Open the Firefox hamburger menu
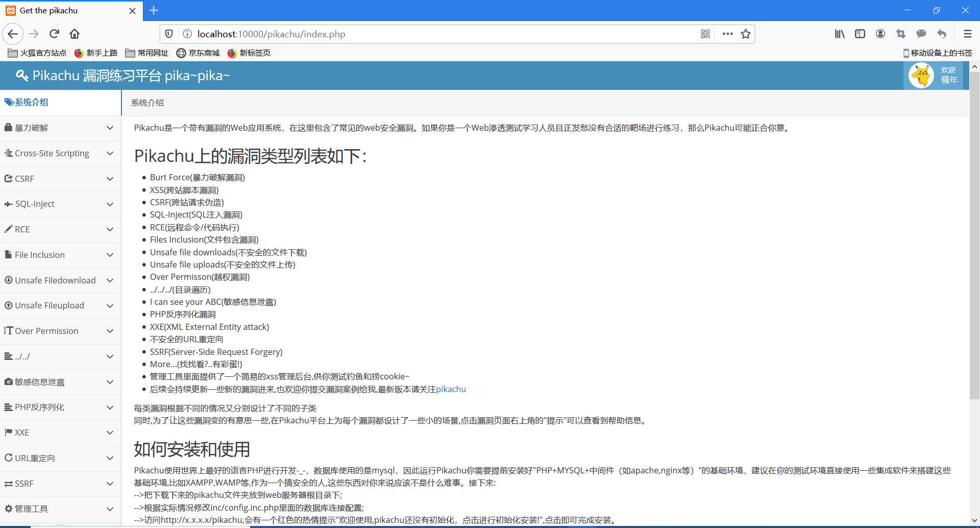The height and width of the screenshot is (528, 980). (x=967, y=34)
